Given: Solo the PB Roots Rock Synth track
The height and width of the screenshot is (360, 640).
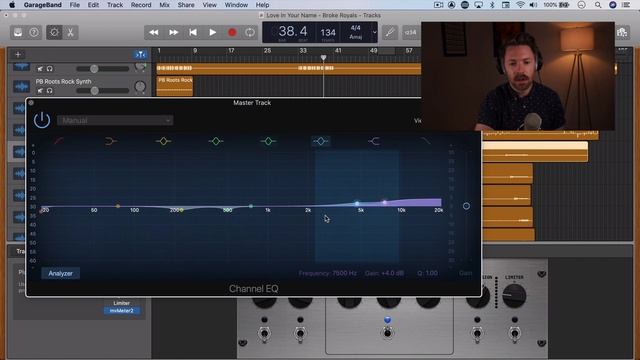Looking at the screenshot, I should click(49, 91).
